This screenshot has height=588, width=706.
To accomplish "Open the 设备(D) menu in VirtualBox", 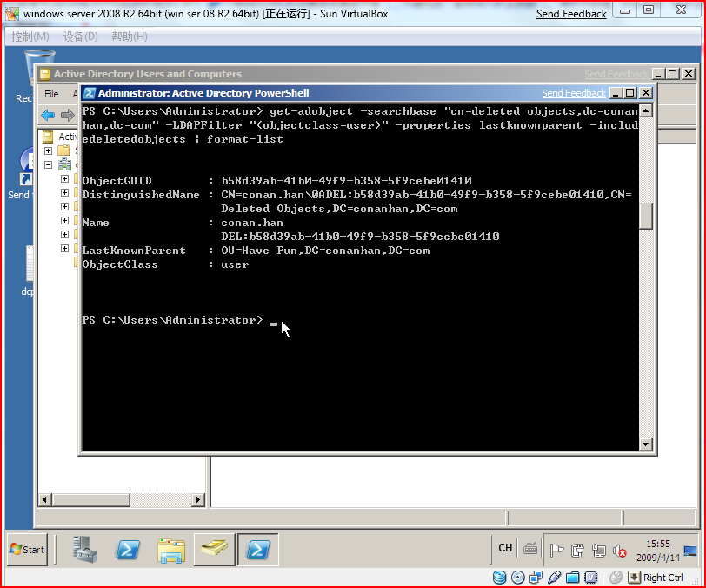I will [x=81, y=37].
